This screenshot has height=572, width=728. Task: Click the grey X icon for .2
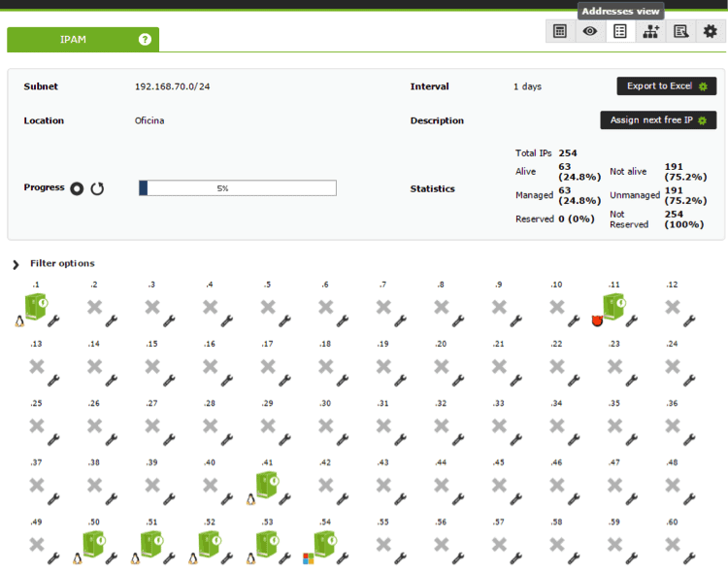(95, 307)
